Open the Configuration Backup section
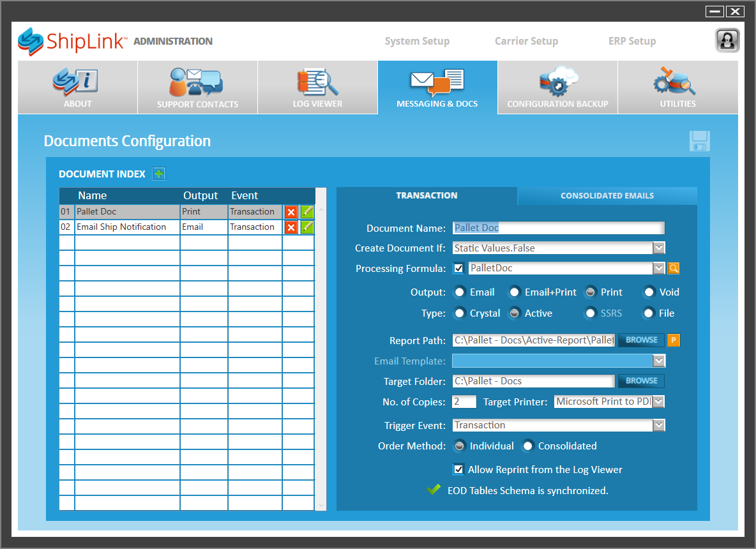The width and height of the screenshot is (756, 549). tap(557, 87)
